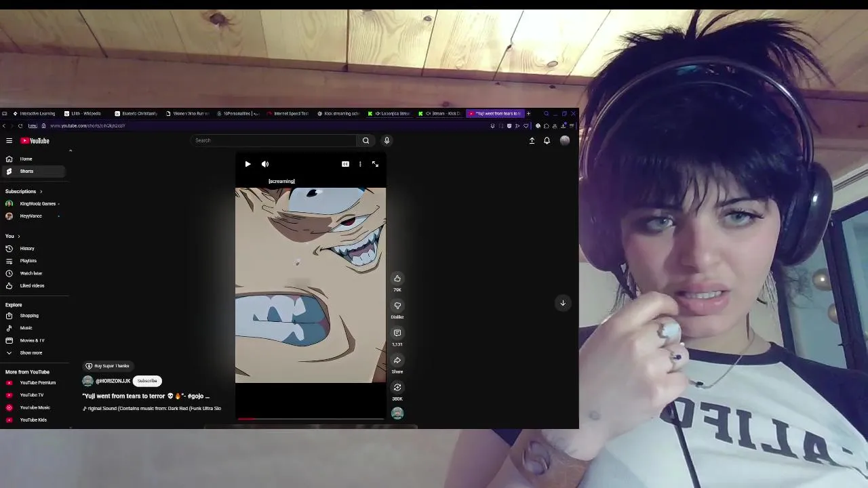Open the sound thumbnail below remix
This screenshot has width=868, height=488.
pos(397,413)
